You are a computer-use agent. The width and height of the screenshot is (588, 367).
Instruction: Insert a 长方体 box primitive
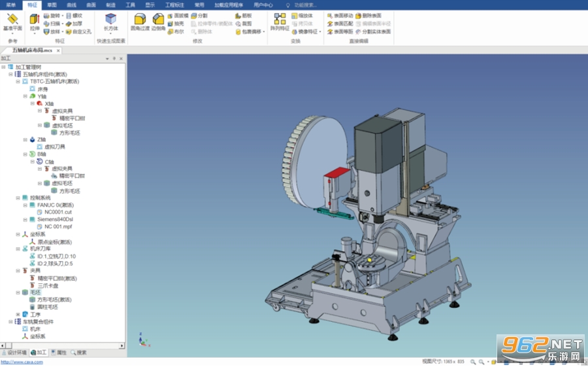(110, 22)
